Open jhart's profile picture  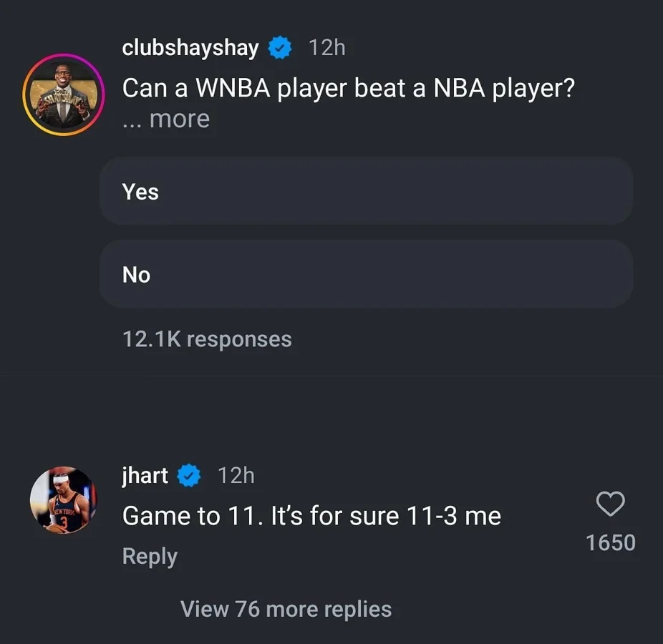(x=63, y=499)
